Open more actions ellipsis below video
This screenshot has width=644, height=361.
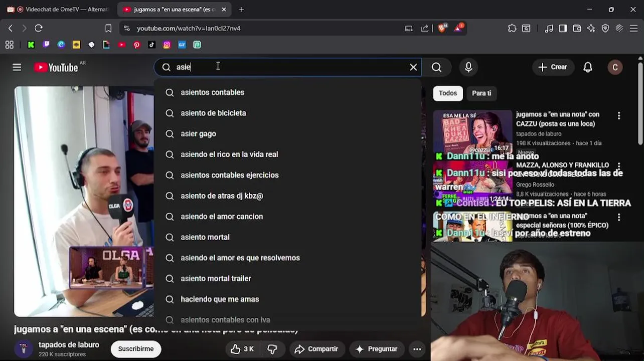tap(417, 349)
